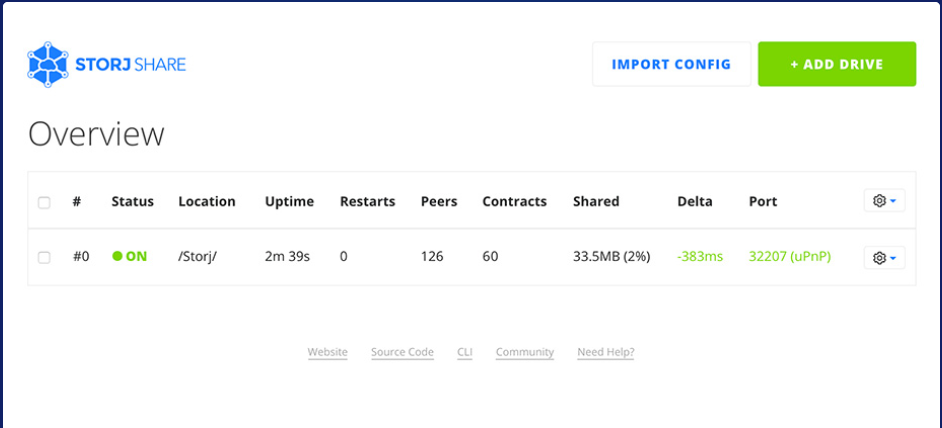Open gear menu for drive #0
Screen dimensions: 942x428
pyautogui.click(x=884, y=258)
